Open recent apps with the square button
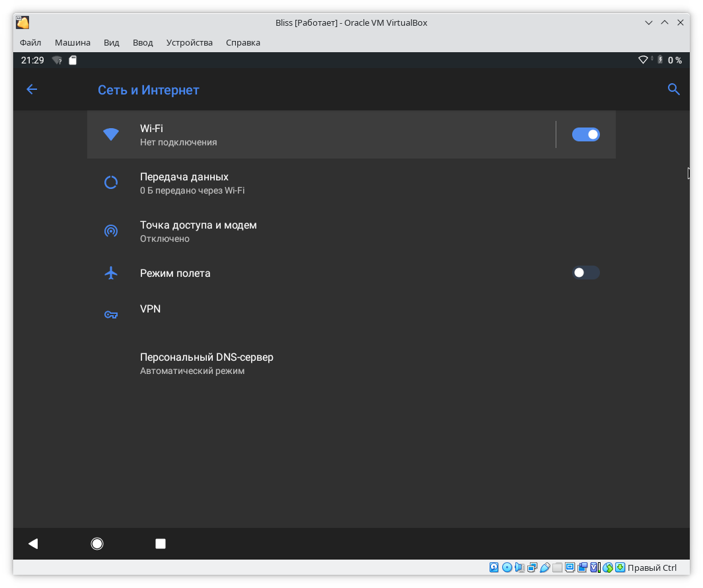Viewport: 703px width, 588px height. pos(160,544)
